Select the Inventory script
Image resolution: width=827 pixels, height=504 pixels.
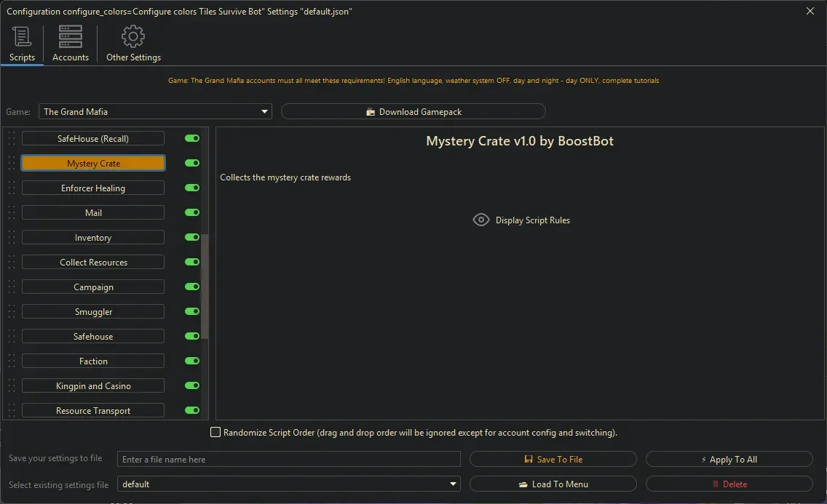click(93, 238)
